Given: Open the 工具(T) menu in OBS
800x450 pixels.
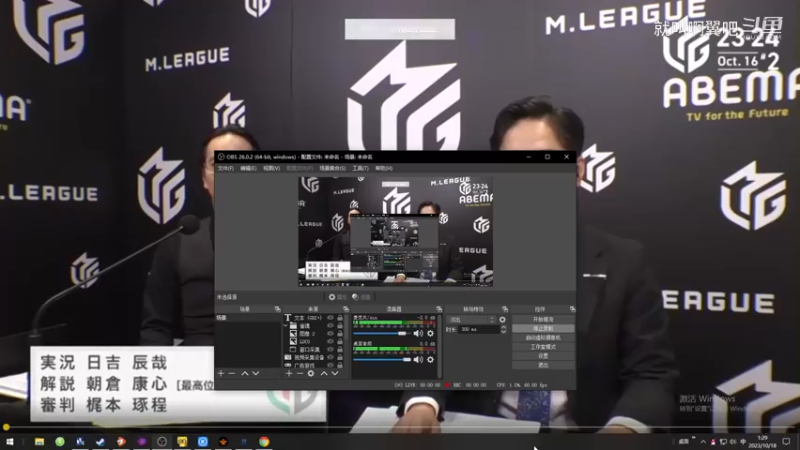Looking at the screenshot, I should [360, 168].
